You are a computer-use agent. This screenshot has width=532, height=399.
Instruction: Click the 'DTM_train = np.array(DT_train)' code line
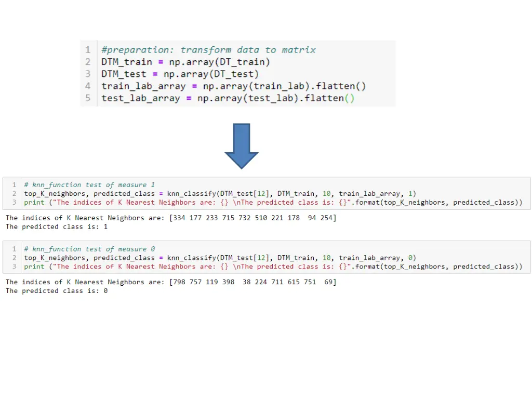[x=185, y=62]
